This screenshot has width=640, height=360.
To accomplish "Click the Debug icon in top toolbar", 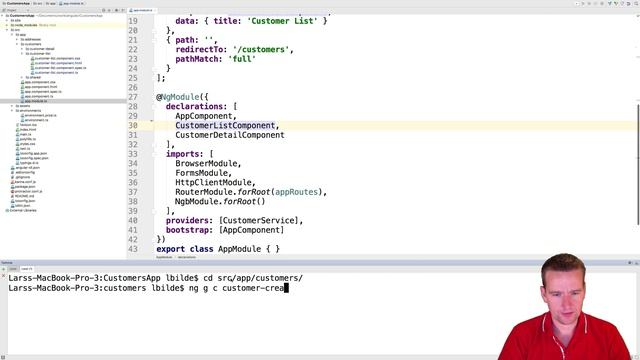I will point(589,3).
